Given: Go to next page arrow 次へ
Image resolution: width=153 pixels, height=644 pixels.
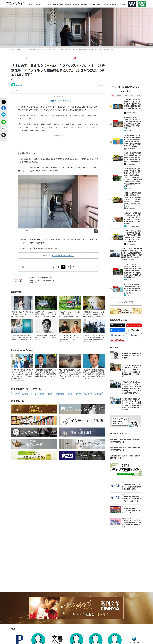Looking at the screenshot, I should click(94, 267).
